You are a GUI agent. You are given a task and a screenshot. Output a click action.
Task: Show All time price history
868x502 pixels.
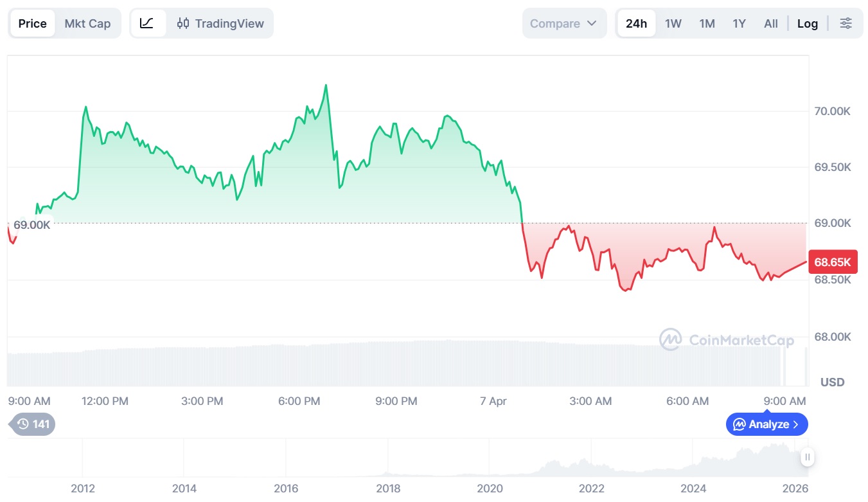click(771, 23)
